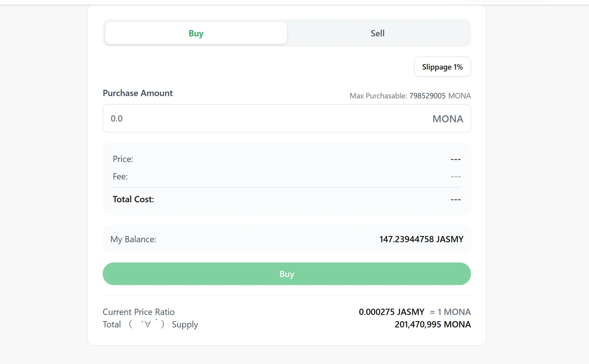Select the Buy tab
Screen dimensions: 589x364
click(196, 33)
